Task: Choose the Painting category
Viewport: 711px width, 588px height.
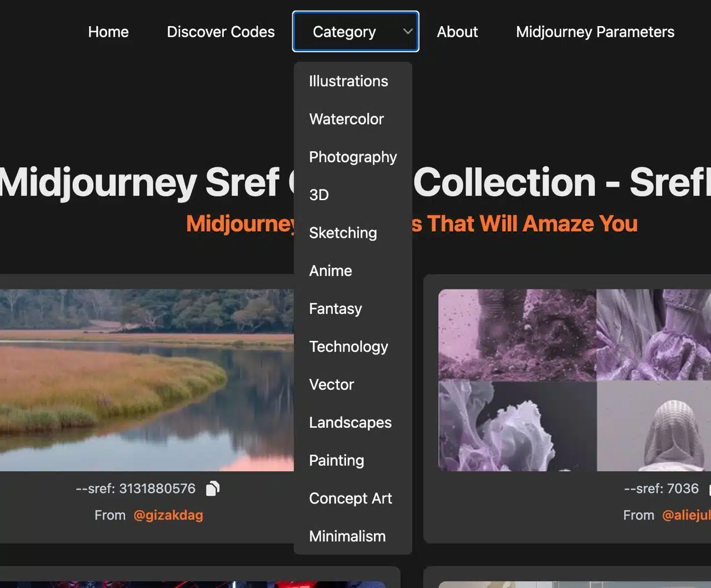Action: click(x=336, y=460)
